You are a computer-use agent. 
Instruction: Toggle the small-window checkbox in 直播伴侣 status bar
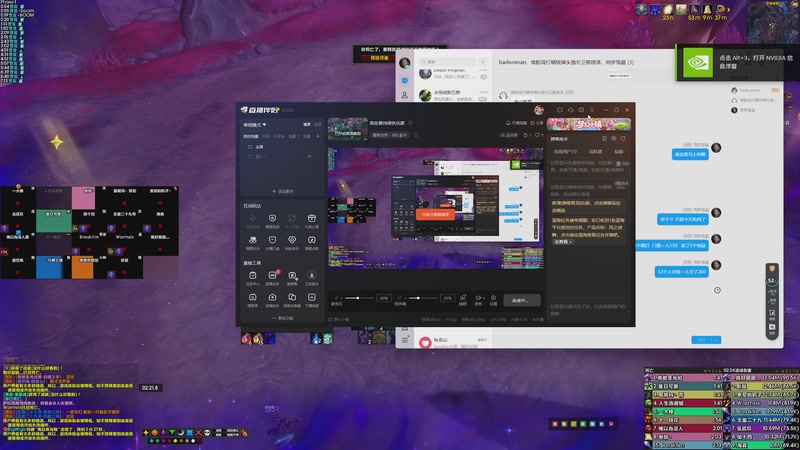(330, 319)
